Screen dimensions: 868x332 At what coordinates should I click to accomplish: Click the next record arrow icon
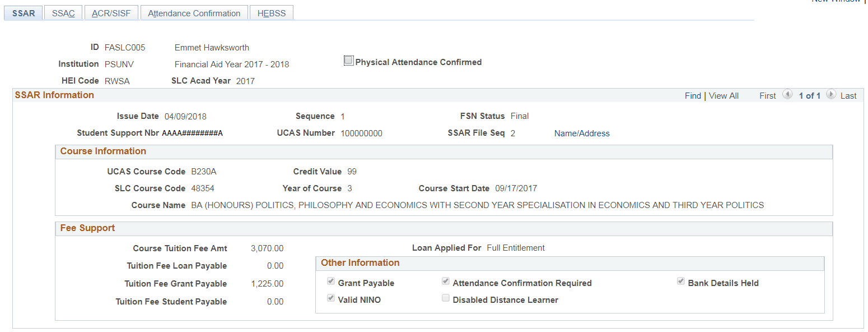[832, 95]
